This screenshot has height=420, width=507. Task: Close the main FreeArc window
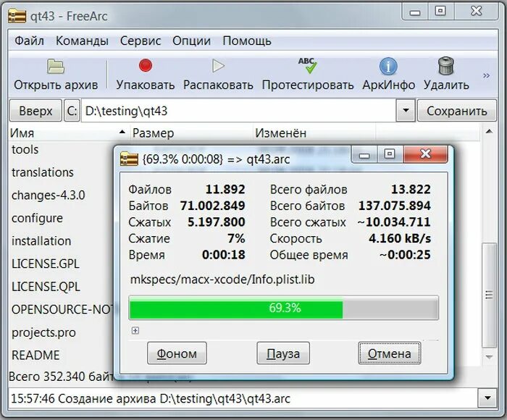[x=477, y=12]
